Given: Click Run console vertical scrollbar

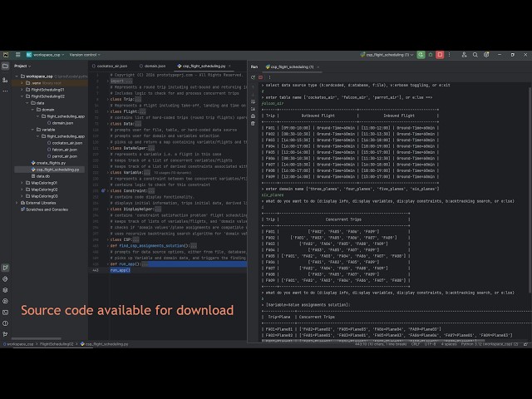Looking at the screenshot, I should pos(530,190).
